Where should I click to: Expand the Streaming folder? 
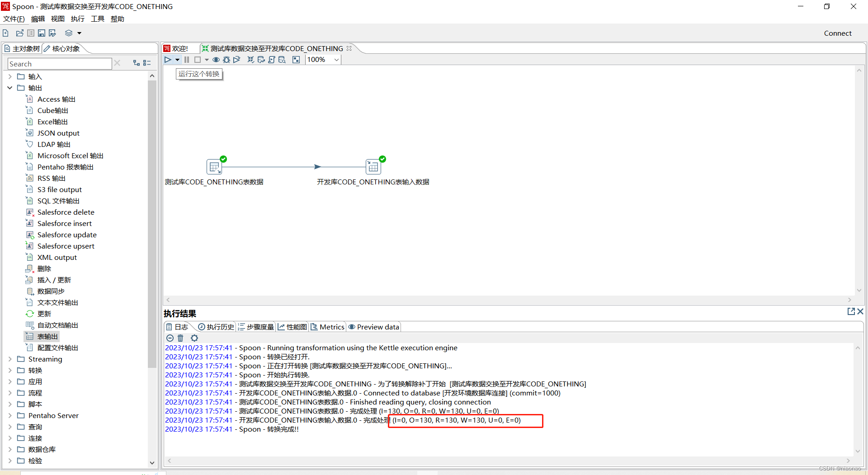10,359
